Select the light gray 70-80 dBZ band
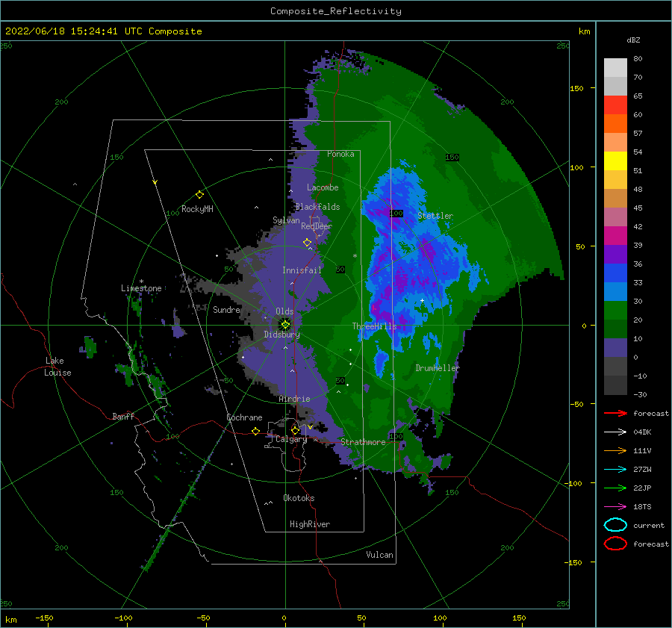Viewport: 672px width, 628px height. [x=615, y=68]
